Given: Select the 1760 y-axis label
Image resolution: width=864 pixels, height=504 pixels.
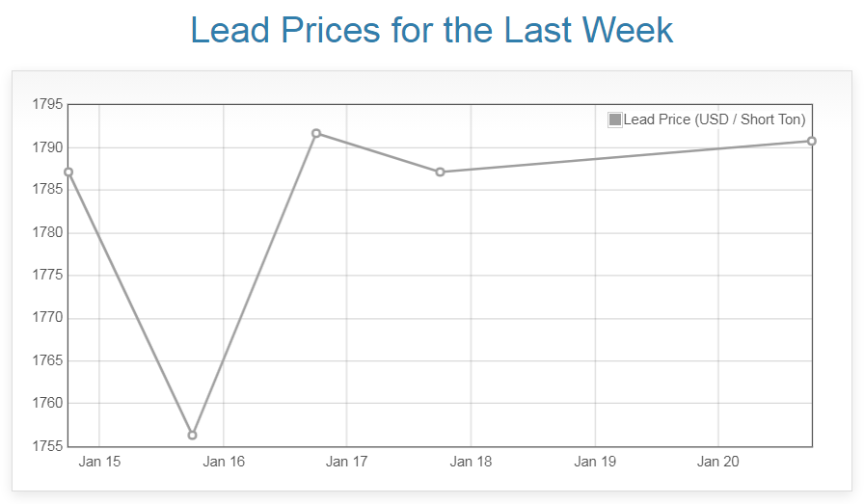Looking at the screenshot, I should [47, 404].
